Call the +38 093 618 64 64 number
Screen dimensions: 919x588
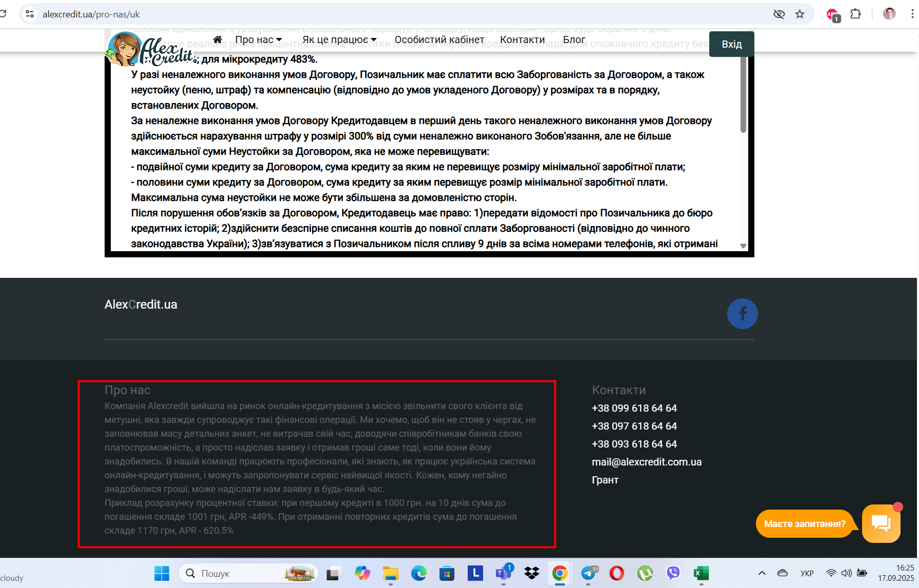click(x=634, y=444)
